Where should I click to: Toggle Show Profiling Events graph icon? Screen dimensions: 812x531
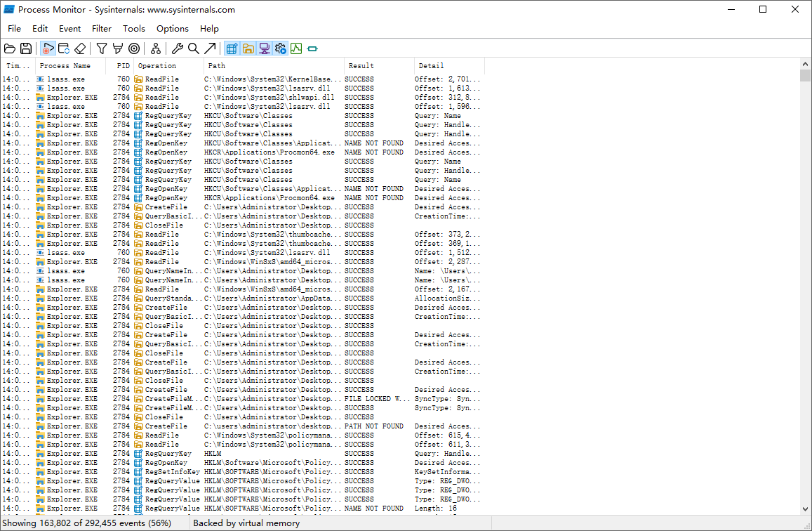point(296,48)
